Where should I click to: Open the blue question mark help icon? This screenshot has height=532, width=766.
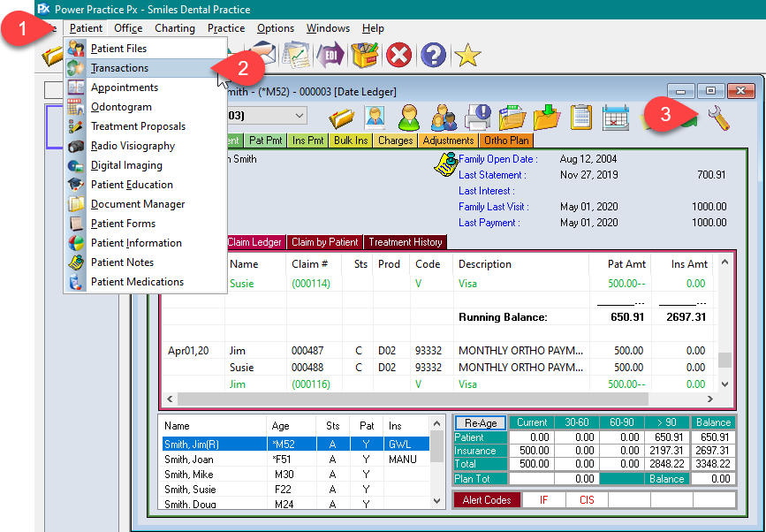coord(433,55)
